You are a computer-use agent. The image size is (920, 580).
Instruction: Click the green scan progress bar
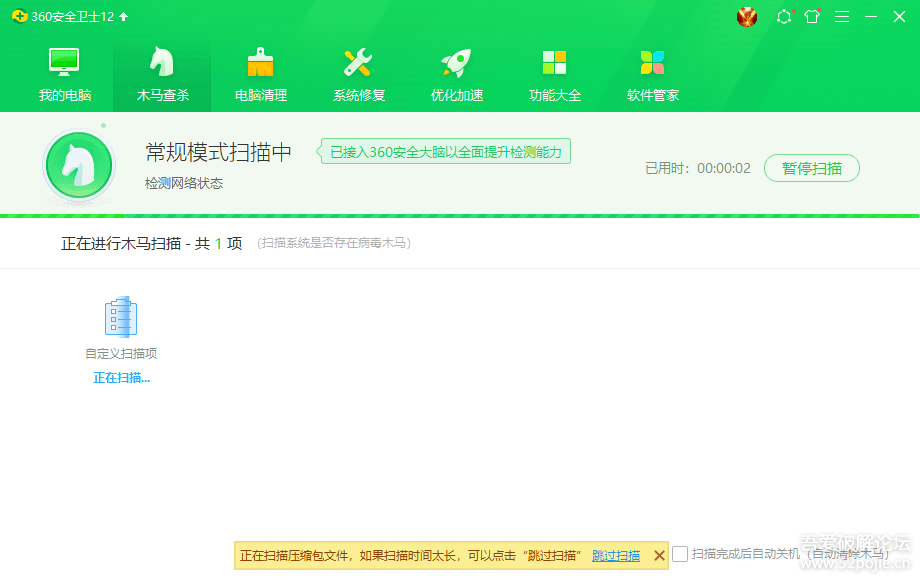[x=460, y=216]
